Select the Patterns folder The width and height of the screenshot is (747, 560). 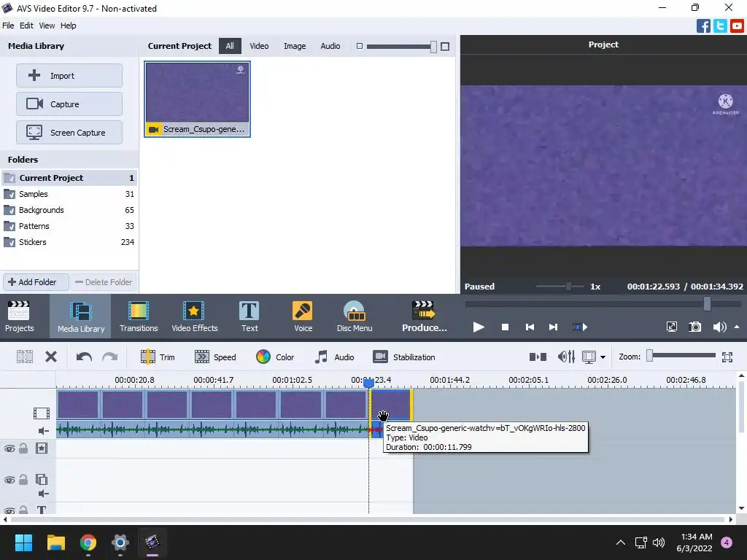[69, 226]
